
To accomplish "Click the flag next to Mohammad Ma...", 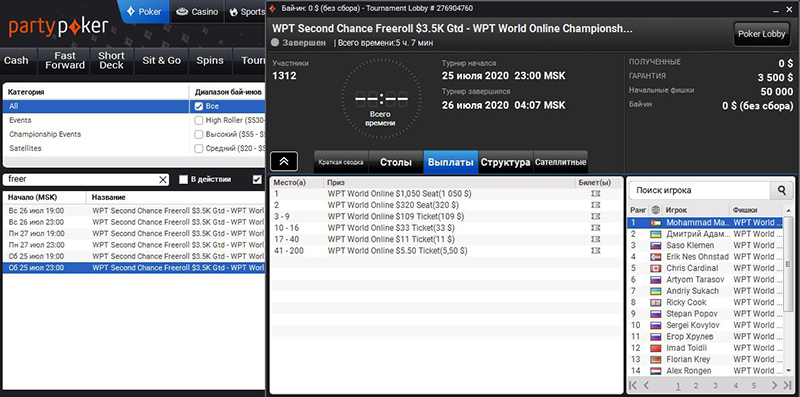I will tap(656, 223).
